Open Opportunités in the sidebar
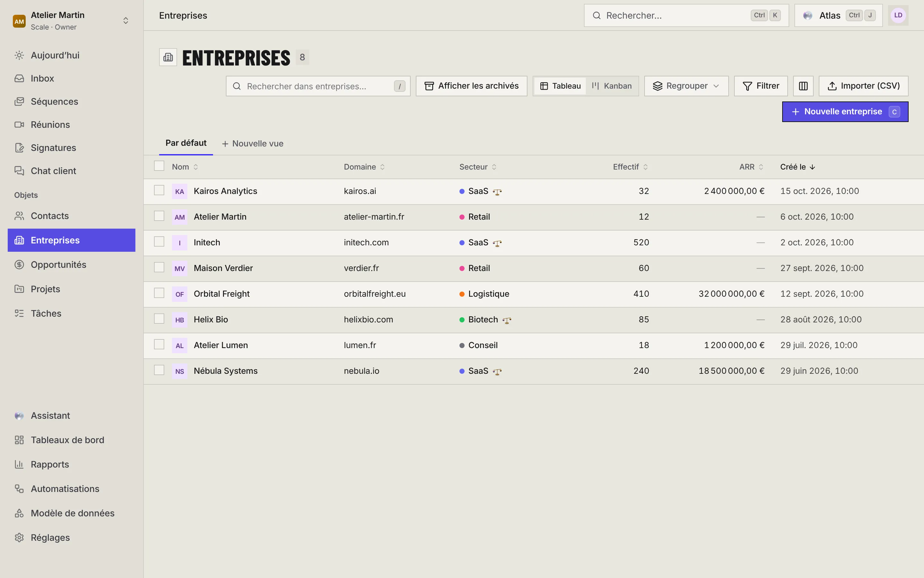This screenshot has width=924, height=578. pyautogui.click(x=72, y=265)
